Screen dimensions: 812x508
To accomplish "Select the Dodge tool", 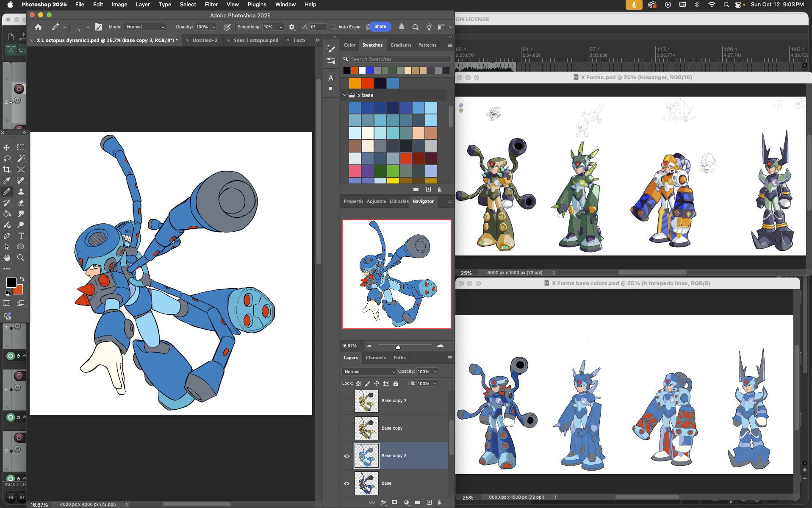I will [21, 225].
